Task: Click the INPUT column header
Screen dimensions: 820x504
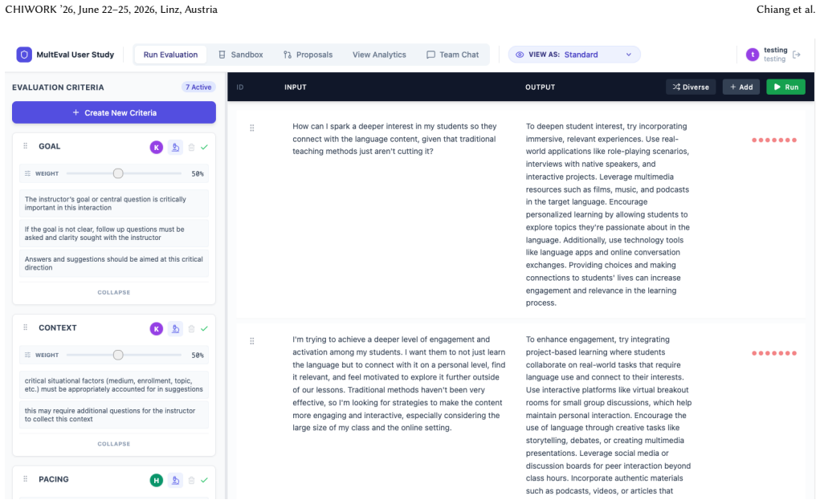Action: click(296, 87)
